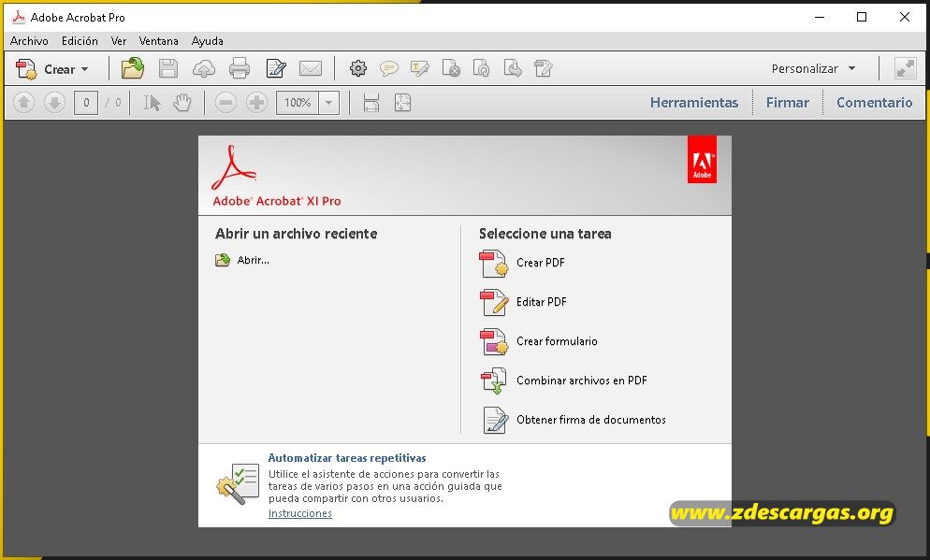Image resolution: width=930 pixels, height=560 pixels.
Task: Click the sign document pen icon in toolbar
Action: point(276,69)
